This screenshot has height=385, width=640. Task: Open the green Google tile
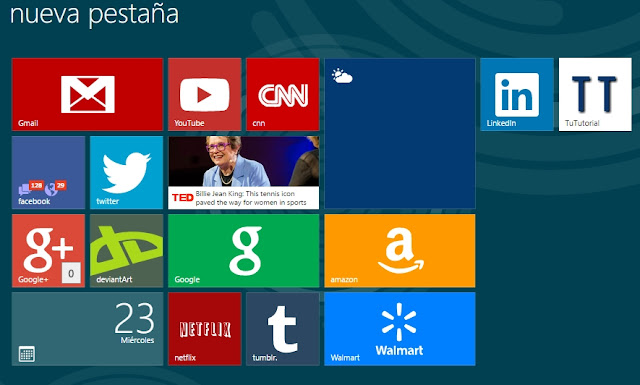[x=244, y=251]
